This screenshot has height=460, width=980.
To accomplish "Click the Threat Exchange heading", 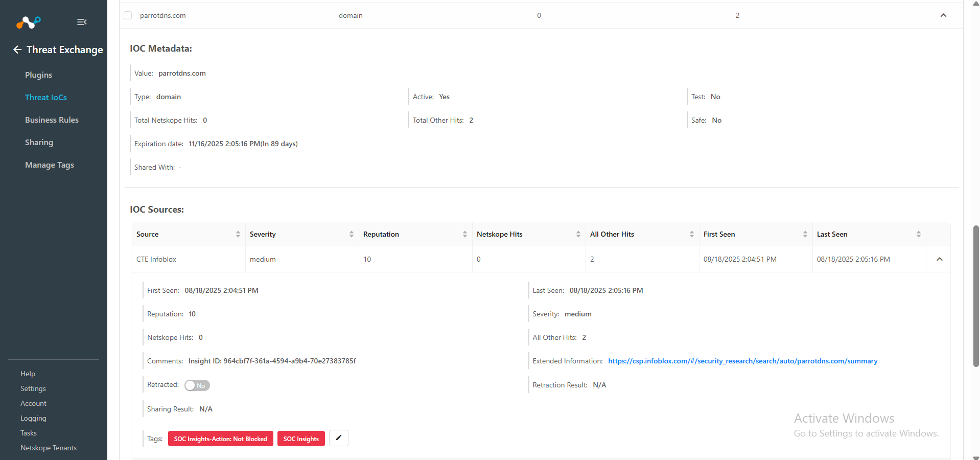I will pos(65,50).
